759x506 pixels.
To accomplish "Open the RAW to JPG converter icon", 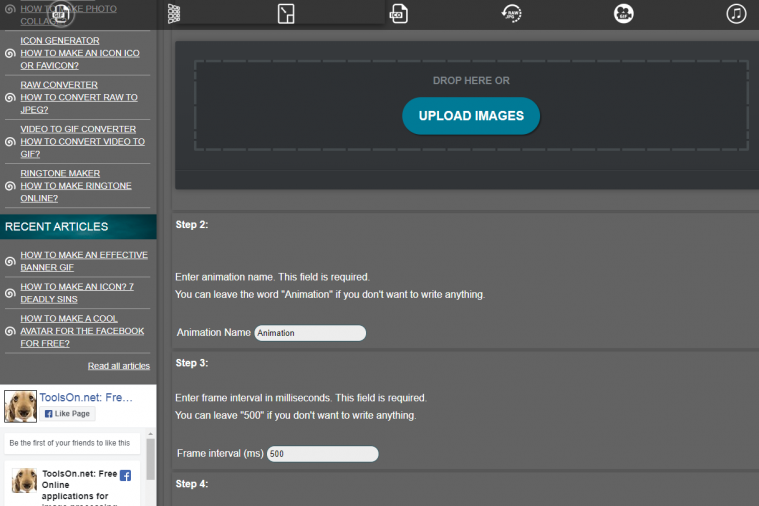I will click(x=512, y=14).
